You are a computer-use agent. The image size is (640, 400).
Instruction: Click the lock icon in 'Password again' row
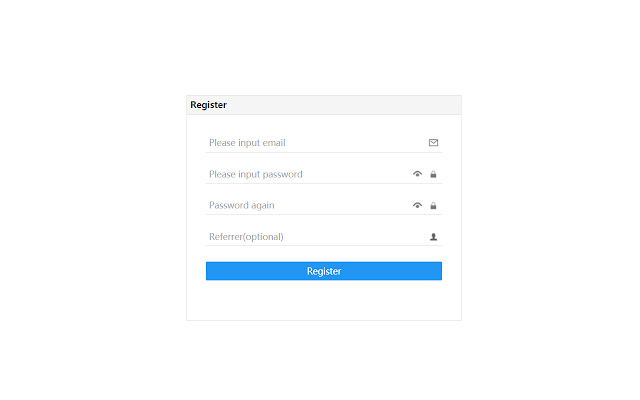(x=433, y=206)
